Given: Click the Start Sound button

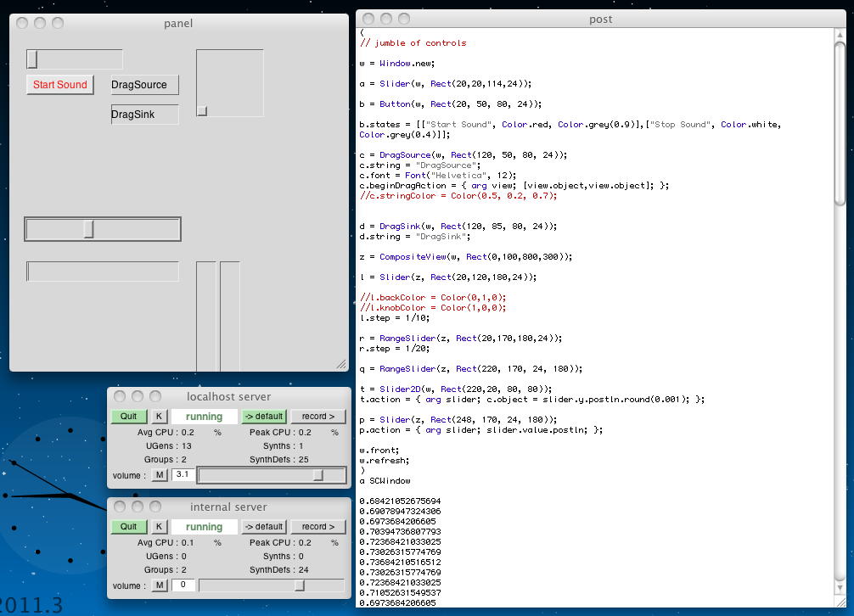Looking at the screenshot, I should pos(60,85).
